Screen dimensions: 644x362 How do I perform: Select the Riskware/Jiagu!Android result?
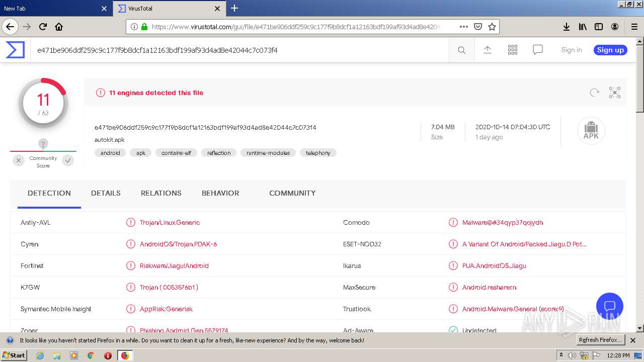(x=174, y=265)
